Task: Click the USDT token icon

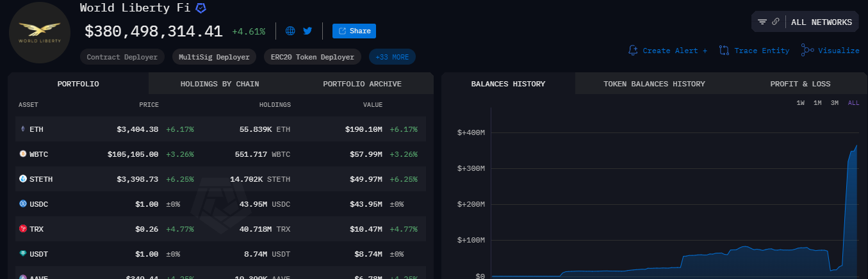Action: [23, 254]
